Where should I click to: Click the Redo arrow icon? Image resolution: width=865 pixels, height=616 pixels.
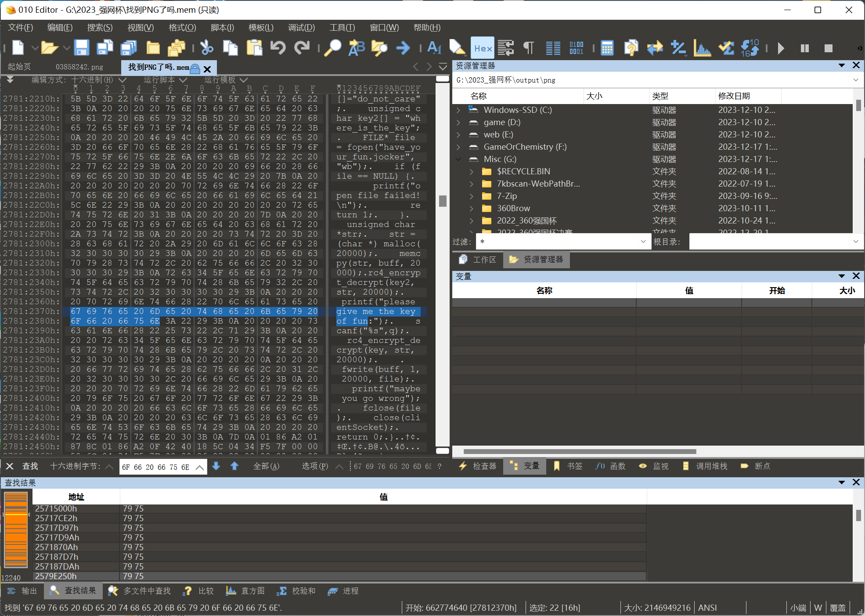[302, 47]
